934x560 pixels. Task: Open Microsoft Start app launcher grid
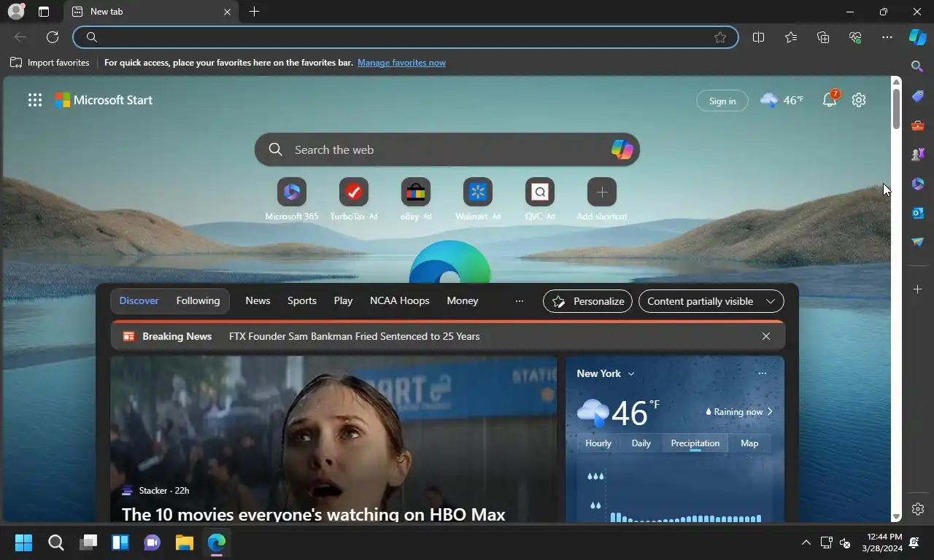[35, 100]
